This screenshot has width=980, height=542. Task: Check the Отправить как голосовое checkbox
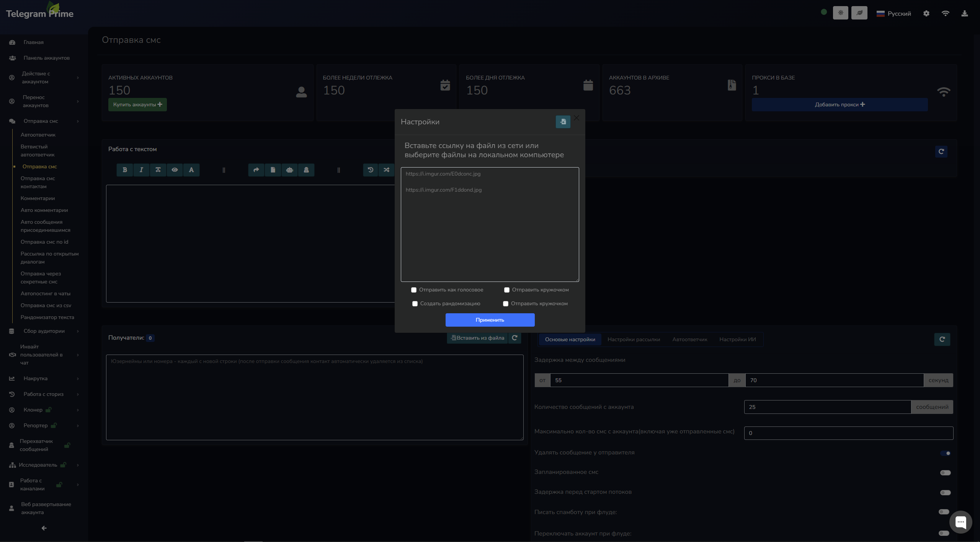pyautogui.click(x=414, y=290)
